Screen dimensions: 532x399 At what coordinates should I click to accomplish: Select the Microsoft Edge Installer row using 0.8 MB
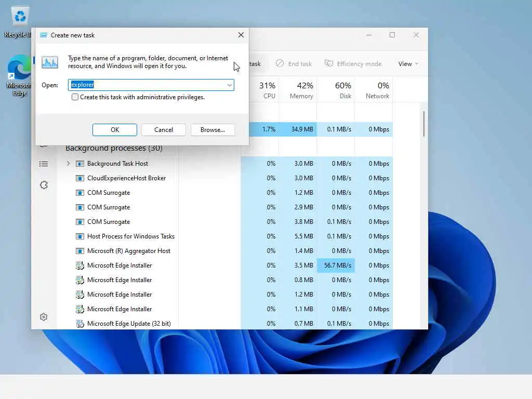(224, 280)
